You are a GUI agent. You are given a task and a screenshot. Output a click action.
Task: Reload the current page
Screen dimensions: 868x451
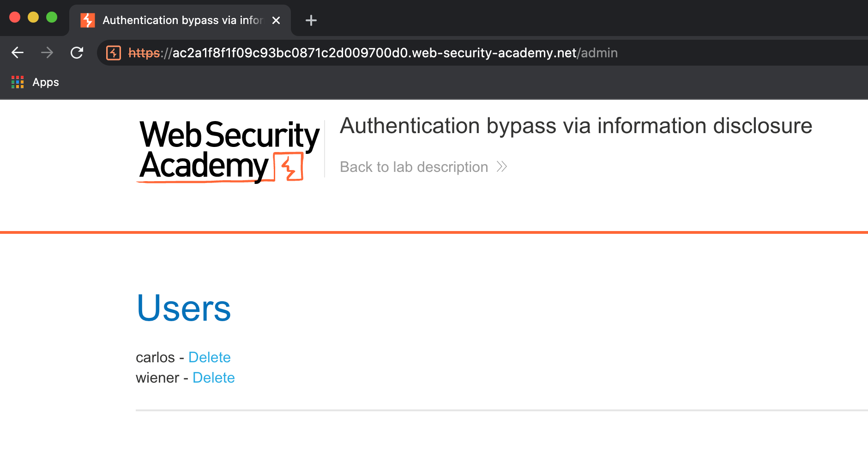coord(77,53)
